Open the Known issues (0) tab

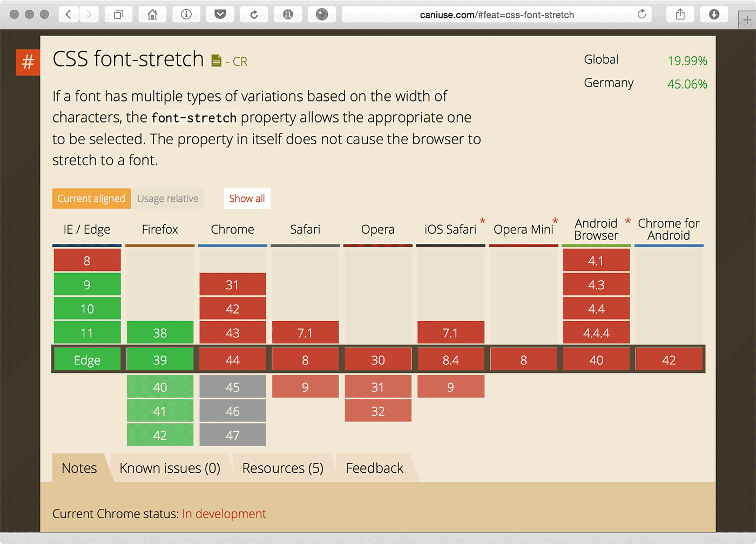(x=170, y=468)
